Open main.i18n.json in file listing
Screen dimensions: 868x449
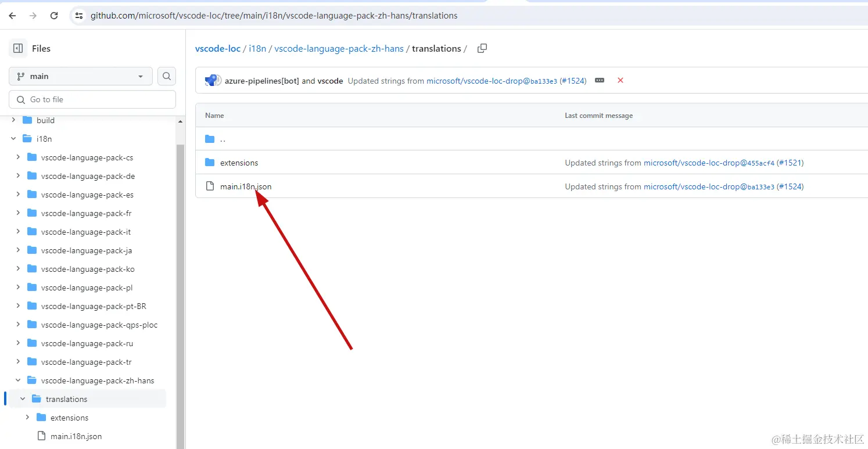pos(246,186)
